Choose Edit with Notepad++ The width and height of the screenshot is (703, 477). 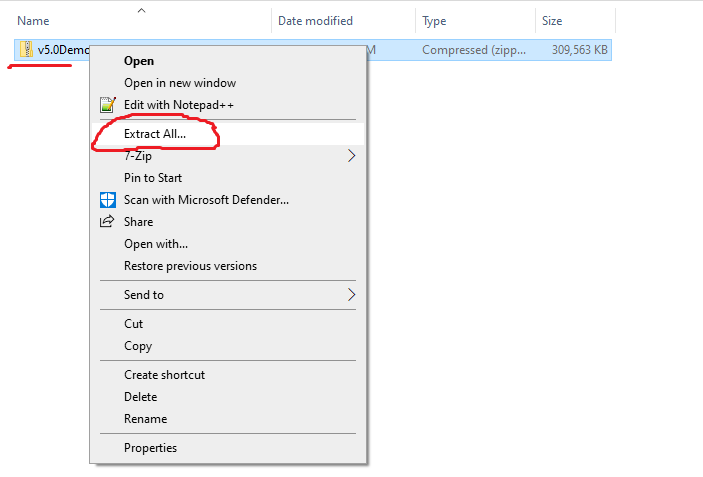coord(228,105)
